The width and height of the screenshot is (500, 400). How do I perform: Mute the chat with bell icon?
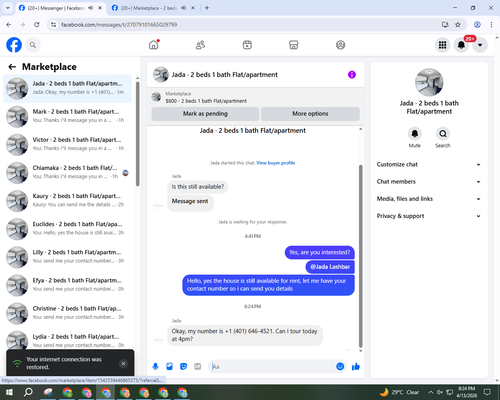pos(415,134)
